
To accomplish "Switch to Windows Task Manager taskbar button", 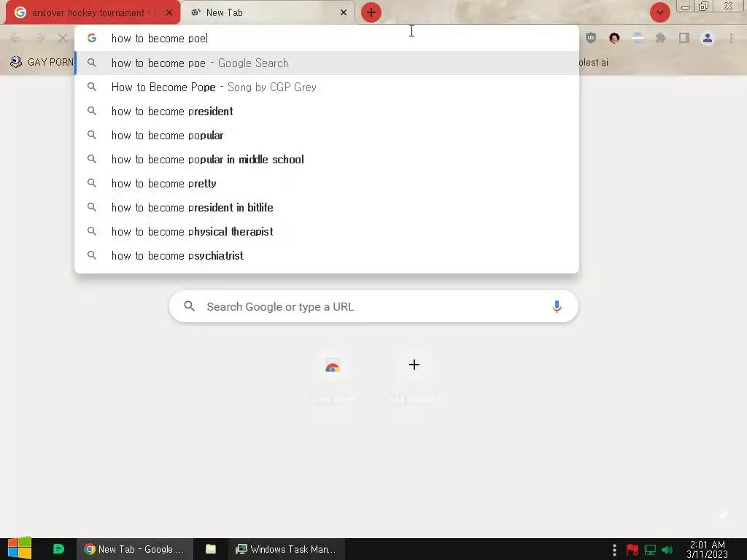I will pyautogui.click(x=286, y=549).
